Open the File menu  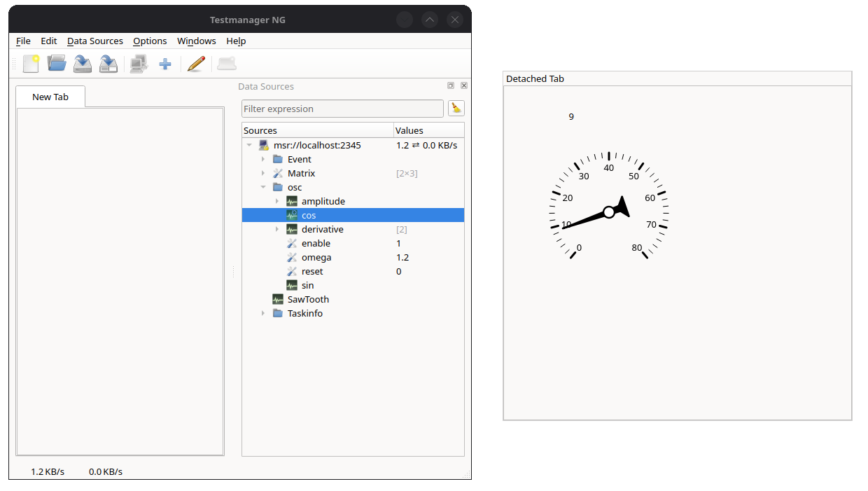23,41
